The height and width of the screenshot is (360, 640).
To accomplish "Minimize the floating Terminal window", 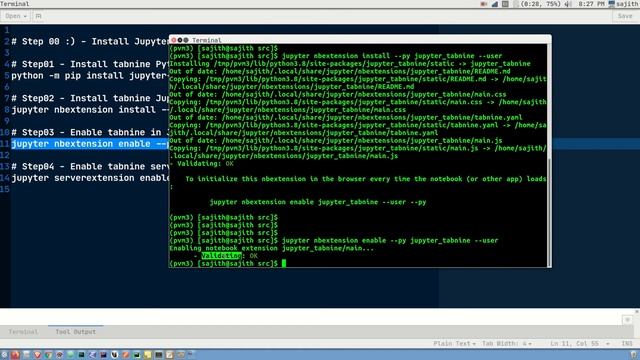I will tap(180, 40).
